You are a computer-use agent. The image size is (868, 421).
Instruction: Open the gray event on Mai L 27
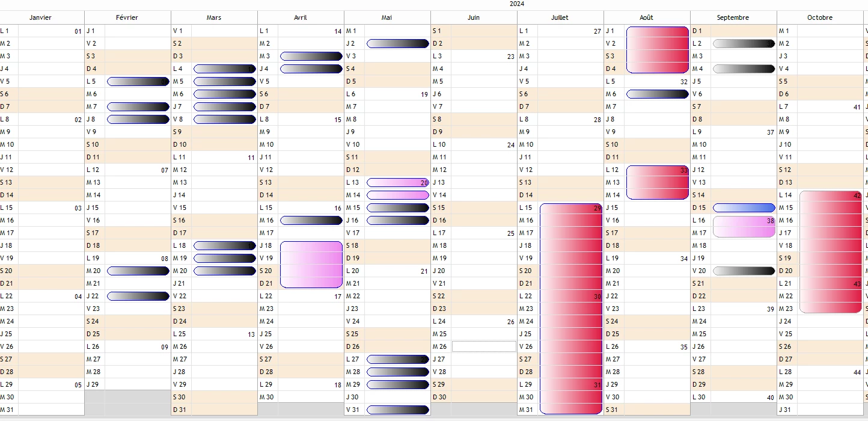click(x=398, y=359)
